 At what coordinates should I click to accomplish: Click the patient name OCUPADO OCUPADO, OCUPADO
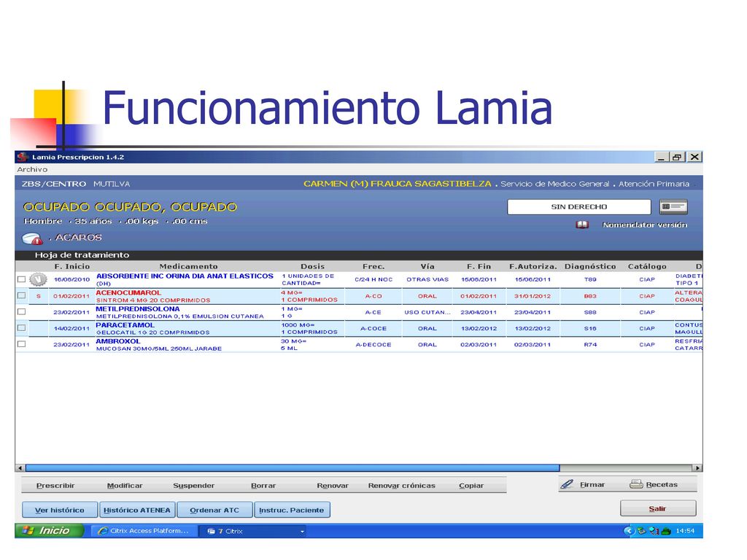[130, 206]
